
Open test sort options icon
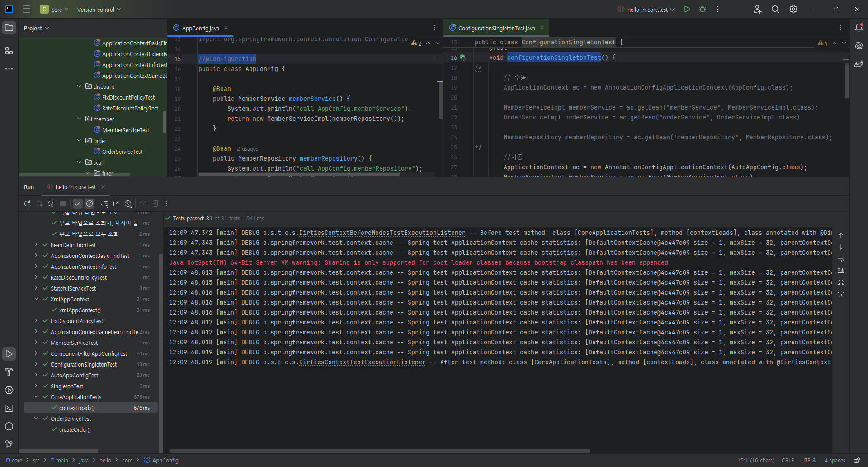click(x=105, y=204)
